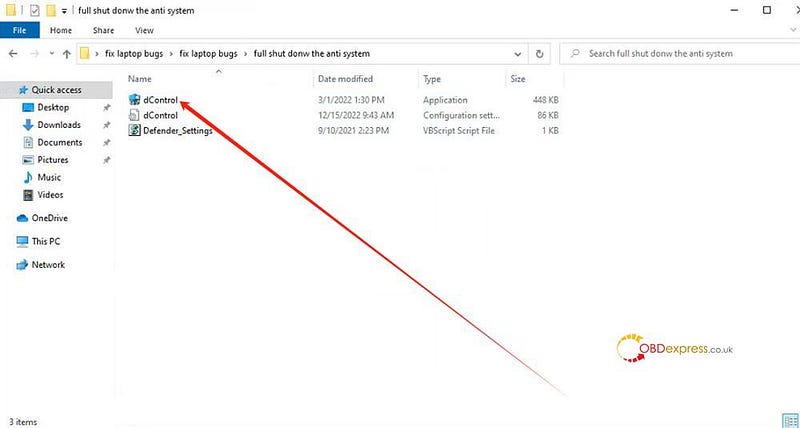
Task: Sort files by Type column
Action: pyautogui.click(x=432, y=79)
